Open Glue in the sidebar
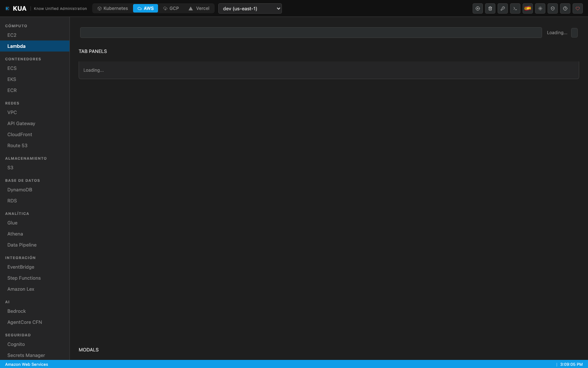This screenshot has width=588, height=368. [x=35, y=223]
